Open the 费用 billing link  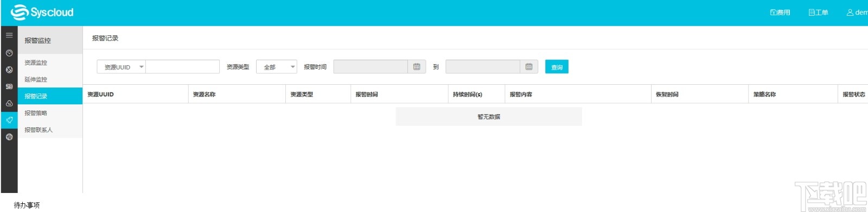(780, 13)
